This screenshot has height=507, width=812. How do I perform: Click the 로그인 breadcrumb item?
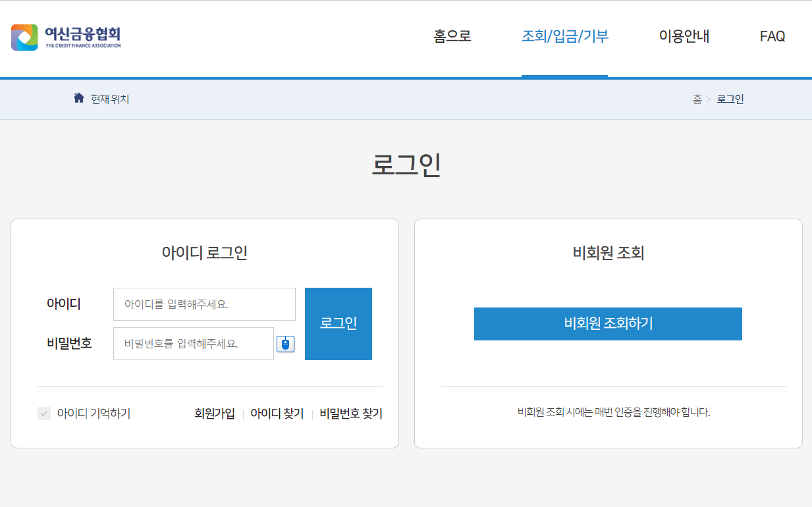pyautogui.click(x=730, y=99)
